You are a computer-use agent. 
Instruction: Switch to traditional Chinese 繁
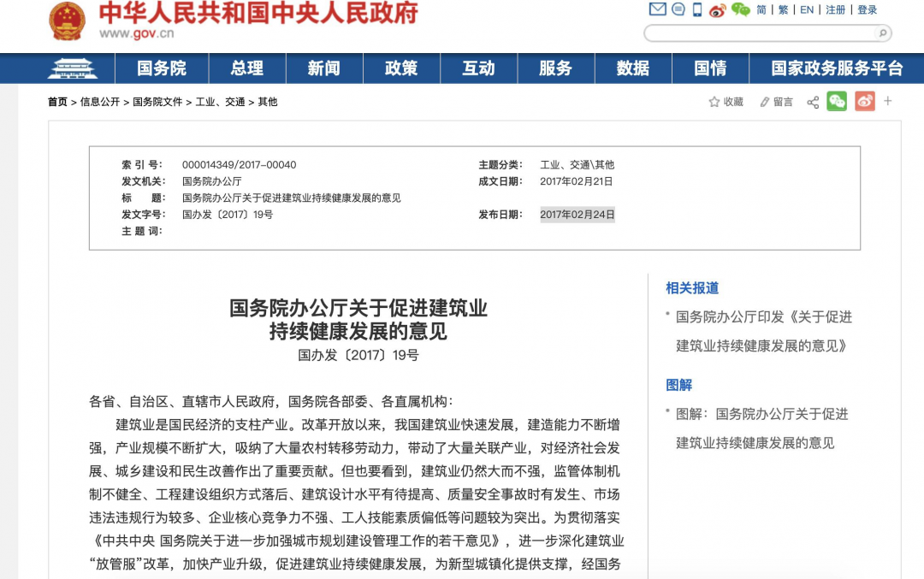pyautogui.click(x=783, y=10)
